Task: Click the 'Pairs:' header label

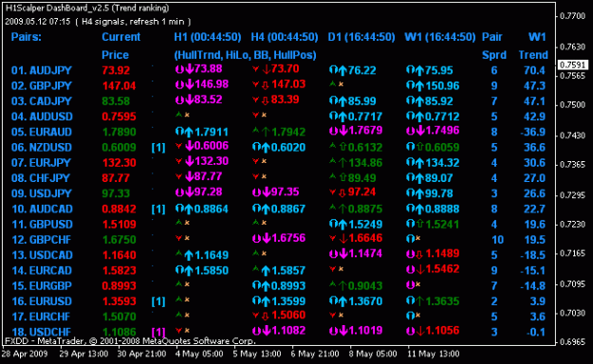Action: click(27, 37)
